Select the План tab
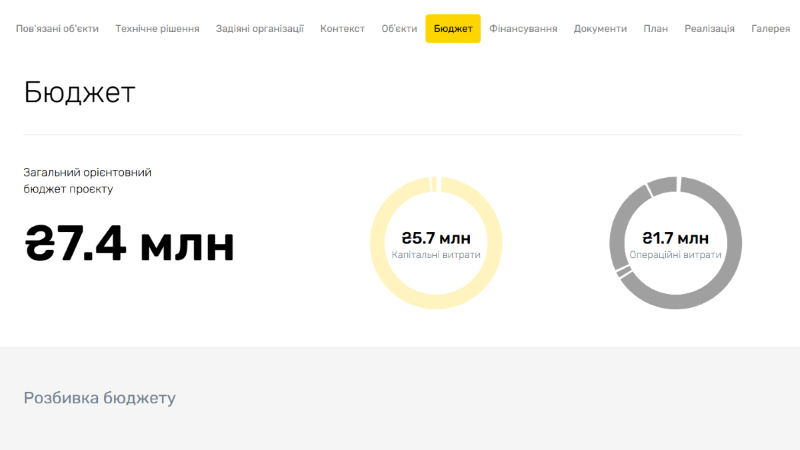The height and width of the screenshot is (450, 800). coord(656,29)
